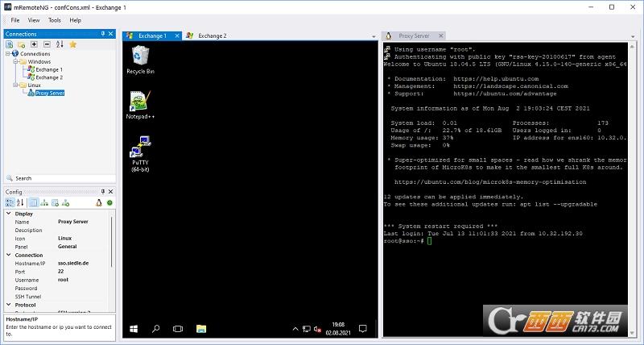
Task: Click the PuTTY (64-bit) desktop shortcut
Action: tap(140, 154)
